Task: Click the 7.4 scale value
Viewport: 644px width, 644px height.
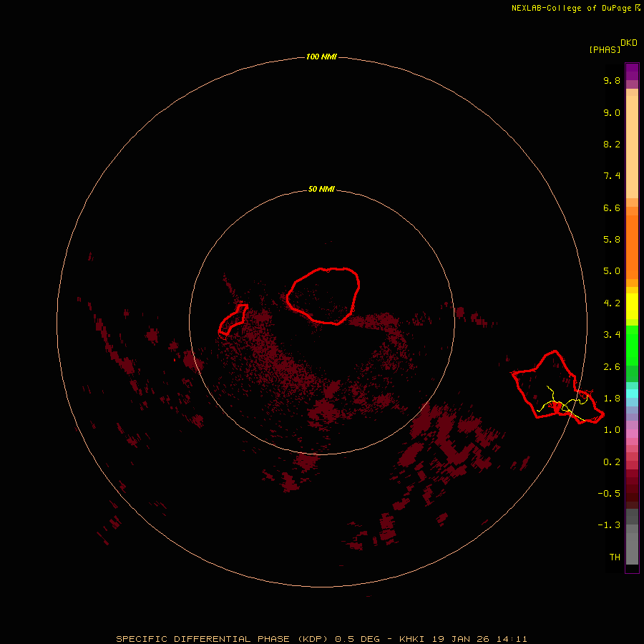Action: [x=612, y=176]
